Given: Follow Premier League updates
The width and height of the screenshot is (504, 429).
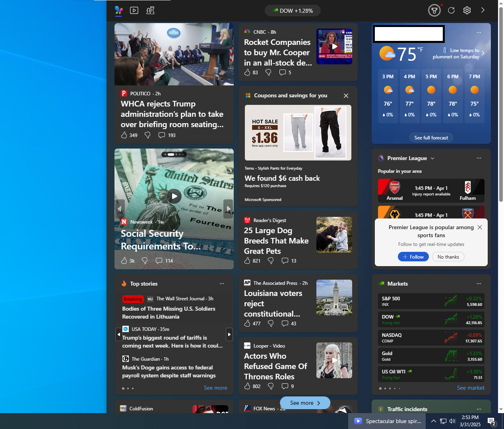Looking at the screenshot, I should (413, 257).
